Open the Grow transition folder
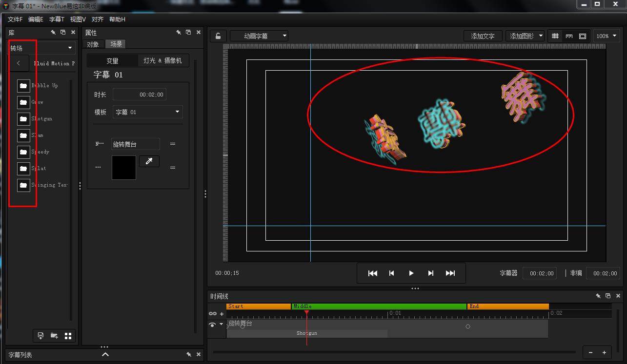Viewport: 627px width, 364px height. click(x=23, y=102)
